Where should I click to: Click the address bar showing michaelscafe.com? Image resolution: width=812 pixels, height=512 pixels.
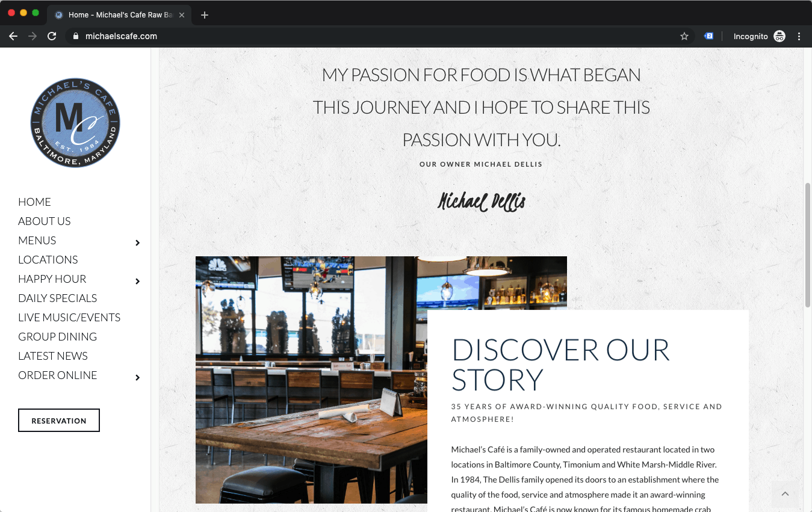(379, 36)
